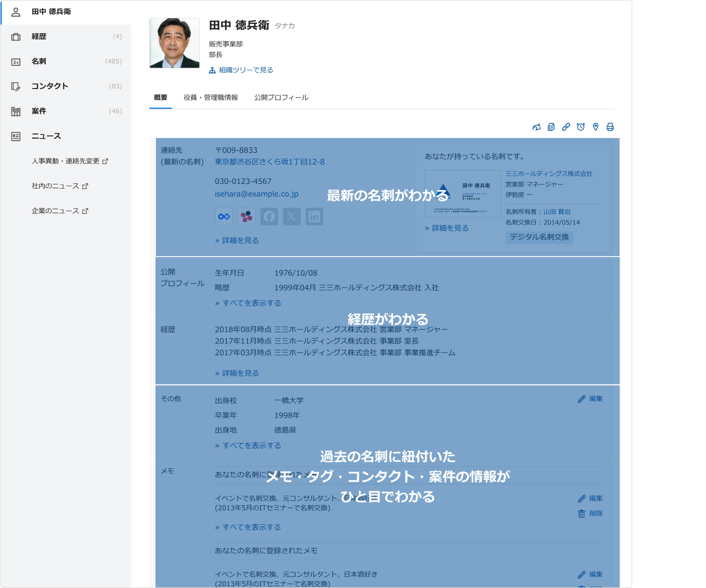Switch to the 役員・管理職情報 tab
This screenshot has height=588, width=706.
click(x=211, y=97)
